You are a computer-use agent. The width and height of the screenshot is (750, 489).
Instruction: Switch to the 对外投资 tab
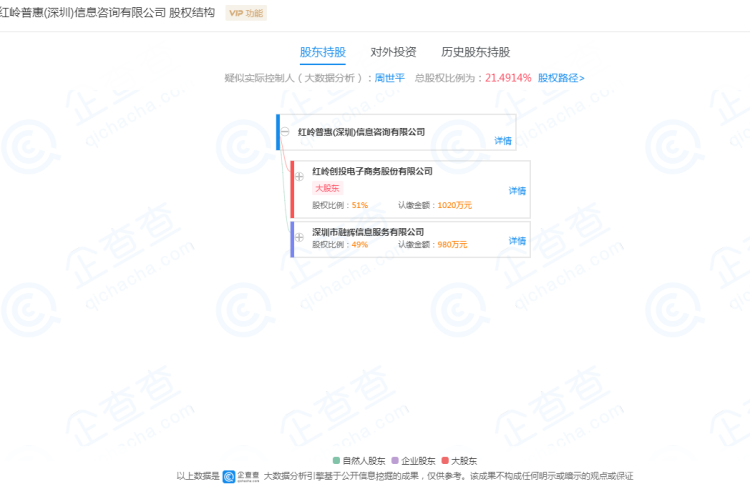point(393,52)
